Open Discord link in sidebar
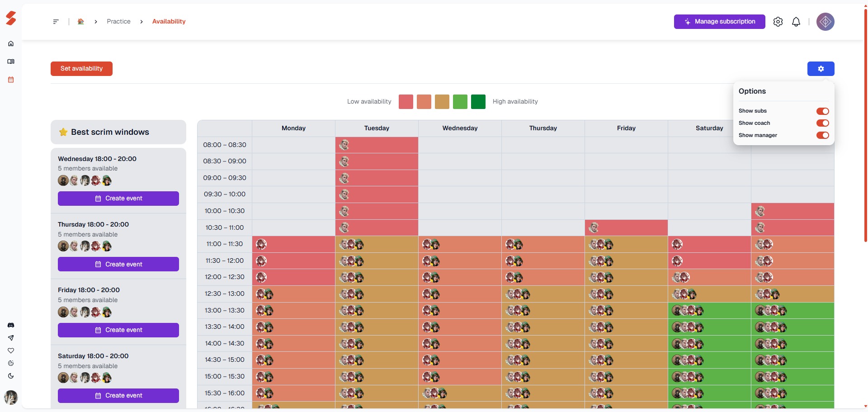Image resolution: width=868 pixels, height=412 pixels. coord(11,325)
